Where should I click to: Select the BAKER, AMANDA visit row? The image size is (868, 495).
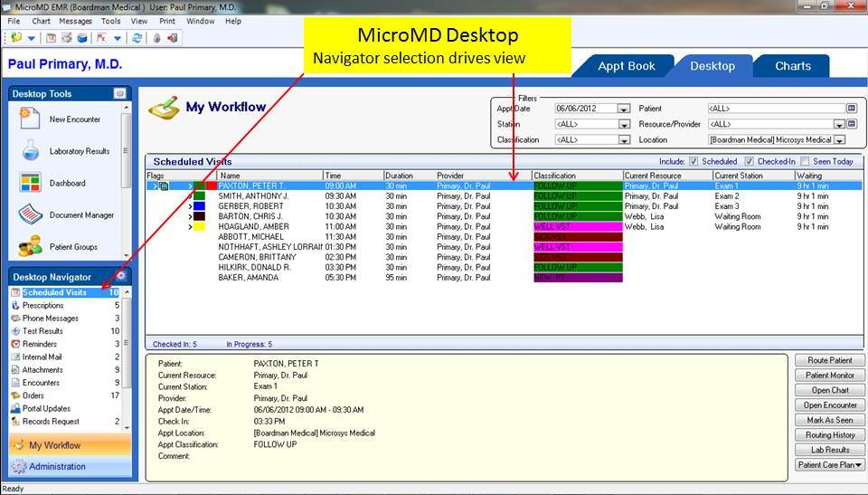tap(504, 277)
